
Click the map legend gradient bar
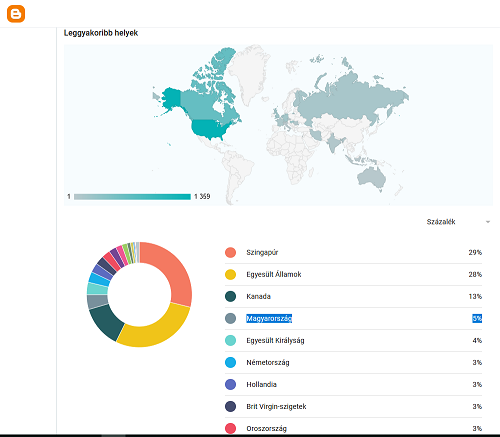tap(132, 197)
